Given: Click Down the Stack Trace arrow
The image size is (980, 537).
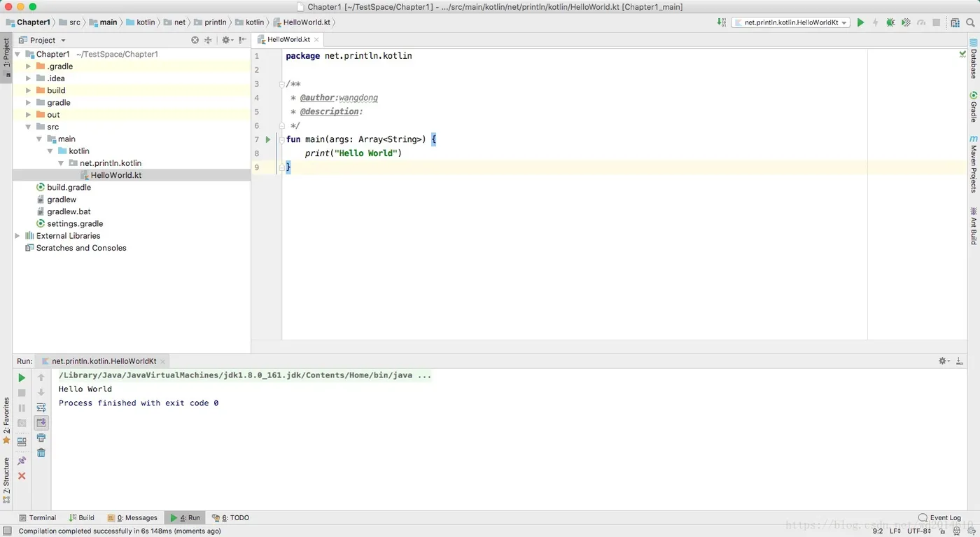Looking at the screenshot, I should (41, 393).
